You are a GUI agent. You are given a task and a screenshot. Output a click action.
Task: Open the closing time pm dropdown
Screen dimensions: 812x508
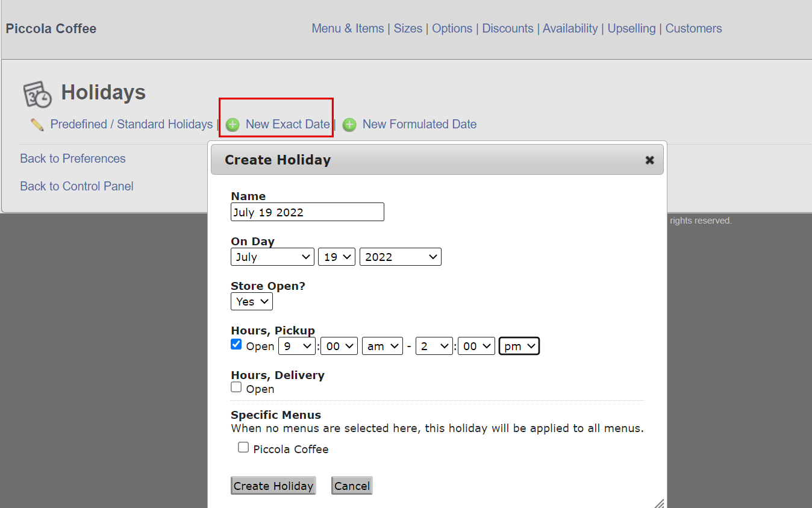point(519,346)
